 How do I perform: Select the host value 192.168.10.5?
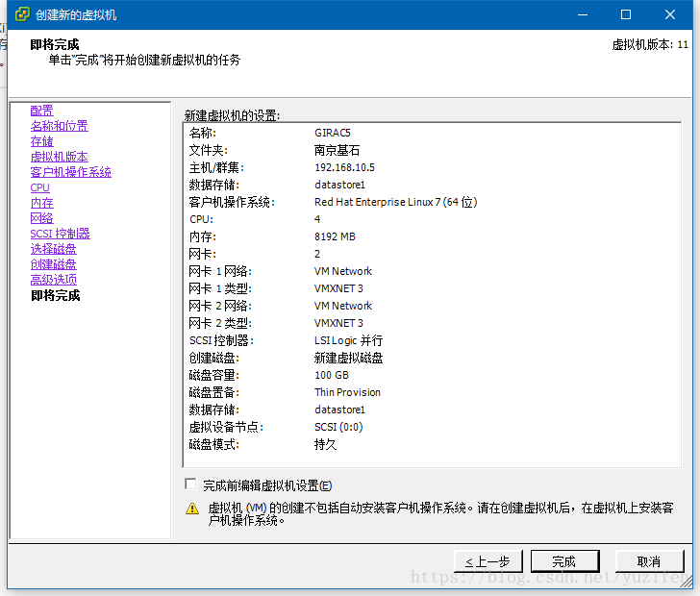[x=344, y=167]
